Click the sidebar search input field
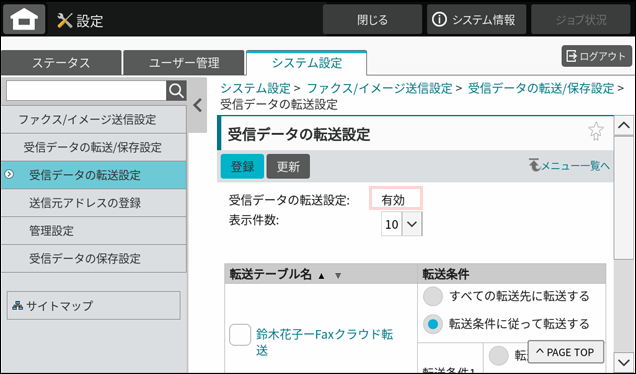 point(86,91)
